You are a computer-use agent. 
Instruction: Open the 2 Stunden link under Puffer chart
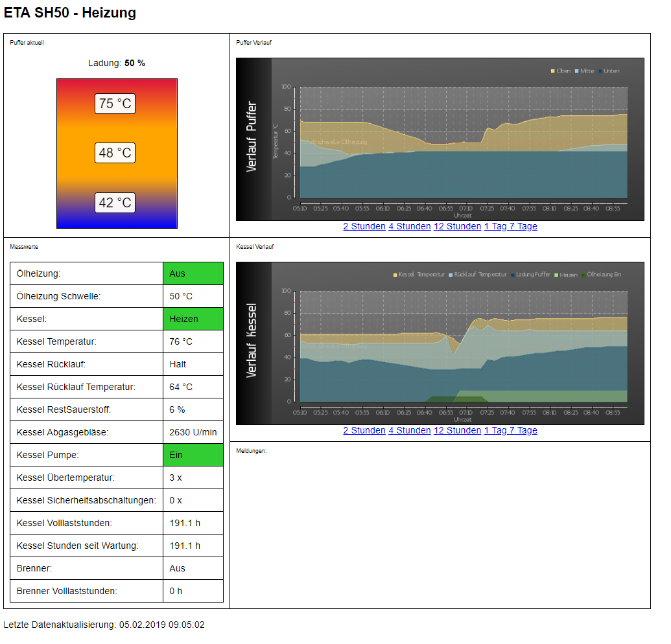[x=364, y=226]
